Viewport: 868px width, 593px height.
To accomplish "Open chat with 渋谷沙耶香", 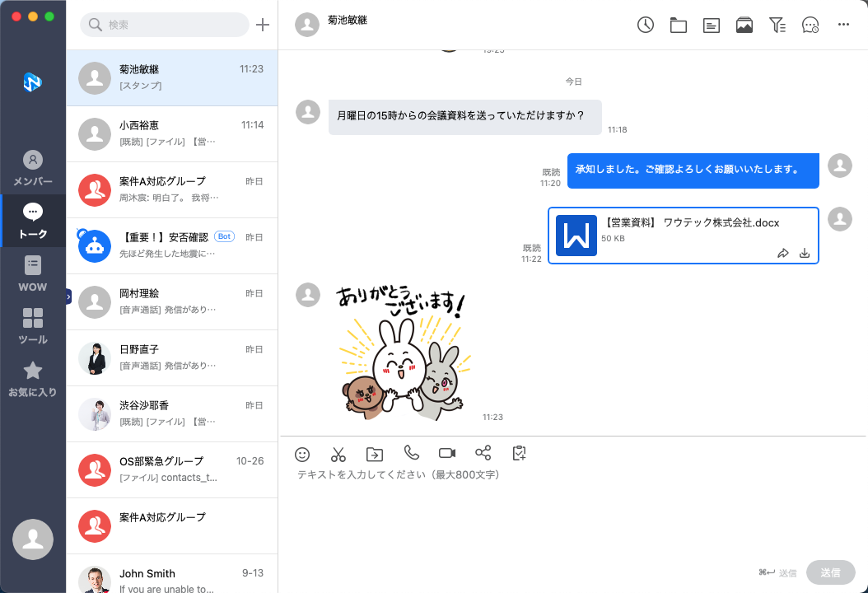I will [x=172, y=414].
